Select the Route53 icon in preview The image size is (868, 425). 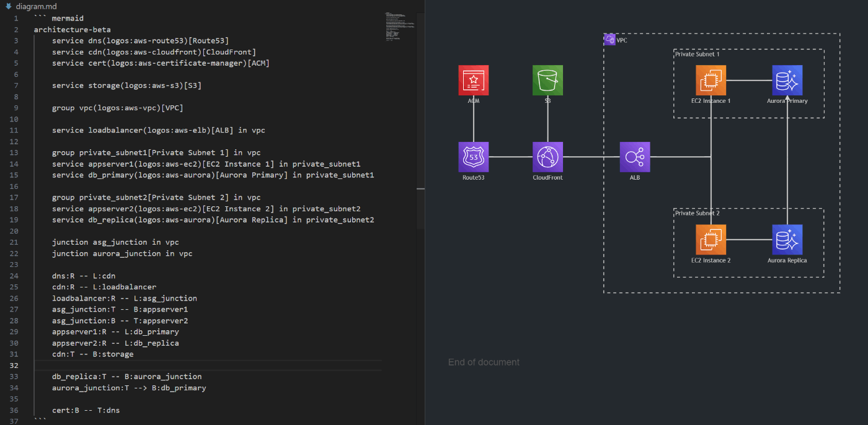click(x=474, y=157)
